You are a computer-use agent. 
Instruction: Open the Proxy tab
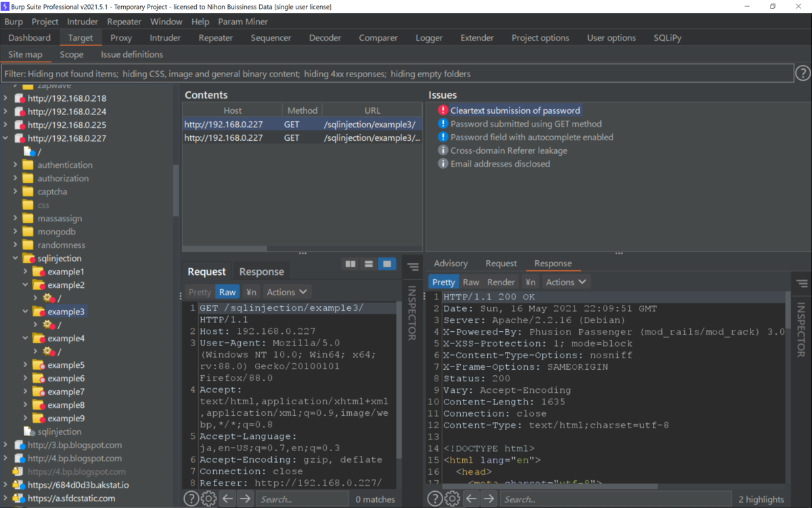[x=121, y=38]
